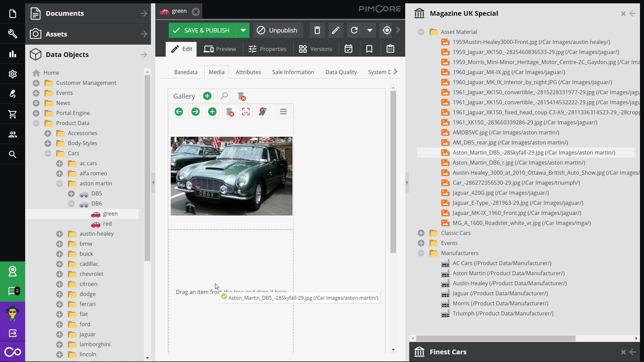Click the DB6 gallery image thumbnail
The width and height of the screenshot is (644, 362).
click(231, 176)
